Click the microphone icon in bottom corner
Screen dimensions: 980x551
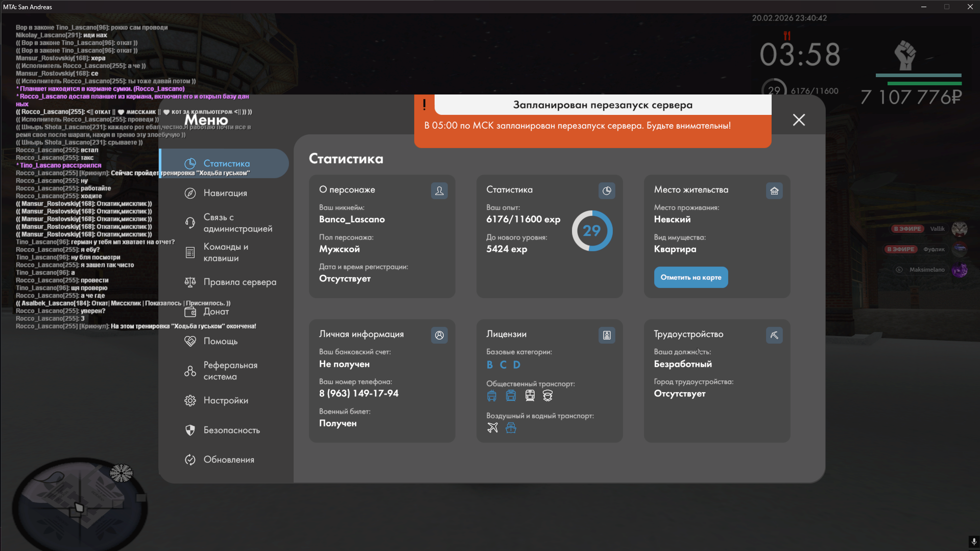973,542
